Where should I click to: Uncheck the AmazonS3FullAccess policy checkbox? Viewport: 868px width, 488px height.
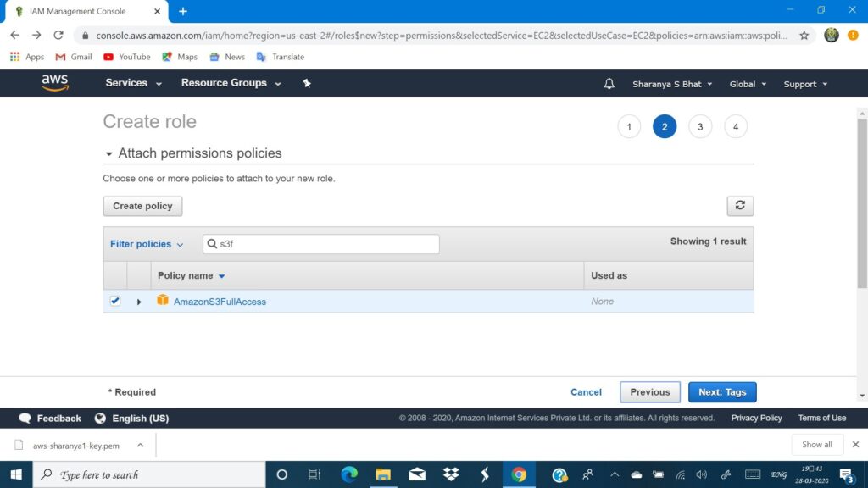[x=115, y=301]
